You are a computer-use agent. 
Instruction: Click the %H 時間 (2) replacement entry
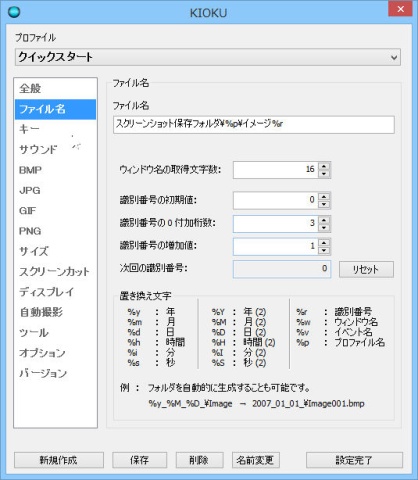click(243, 342)
